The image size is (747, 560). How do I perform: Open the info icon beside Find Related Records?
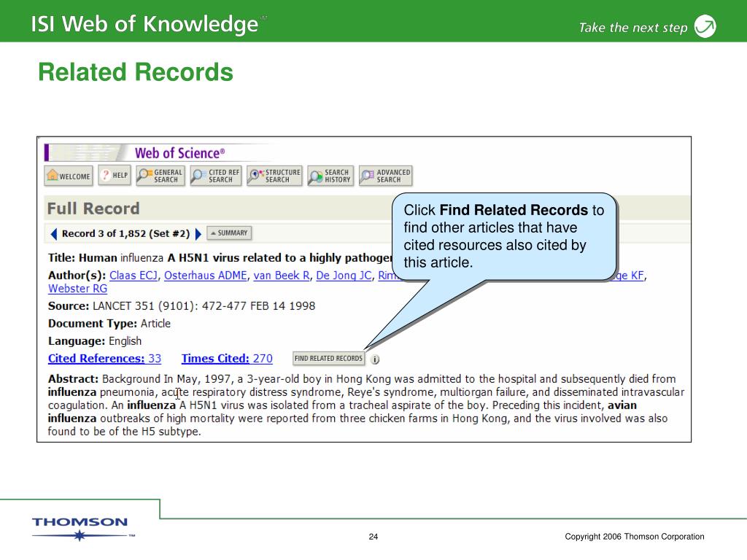pos(376,359)
